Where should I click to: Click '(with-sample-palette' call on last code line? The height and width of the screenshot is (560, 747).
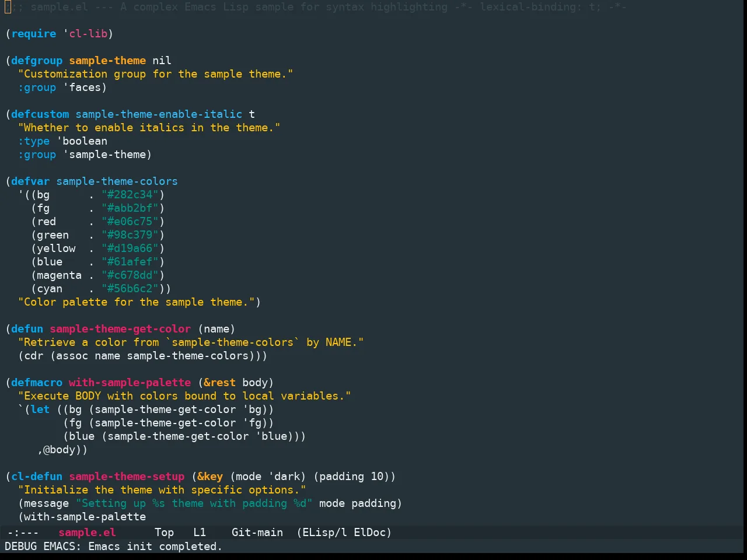coord(82,517)
